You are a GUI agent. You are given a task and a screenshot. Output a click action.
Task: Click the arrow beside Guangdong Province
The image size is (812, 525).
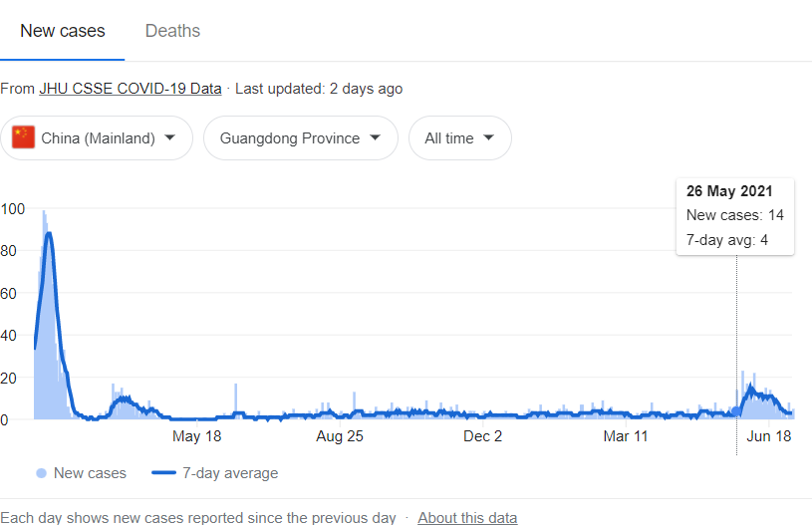click(x=375, y=138)
